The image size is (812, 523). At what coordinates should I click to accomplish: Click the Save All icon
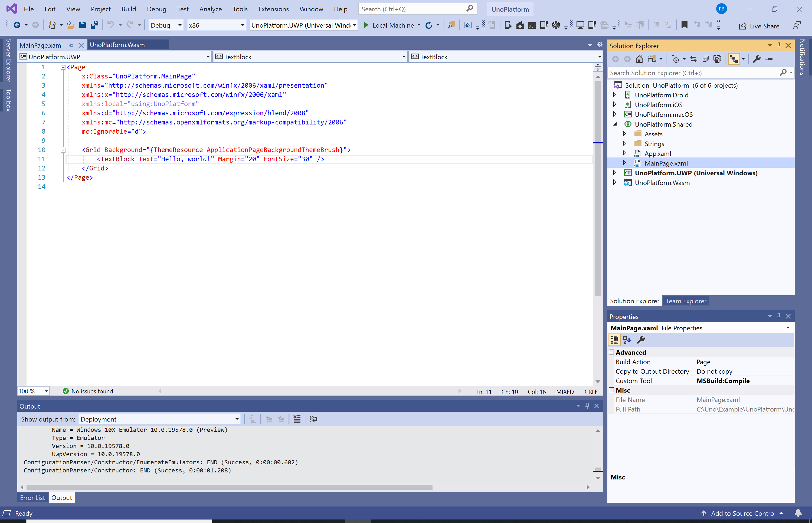[x=94, y=25]
